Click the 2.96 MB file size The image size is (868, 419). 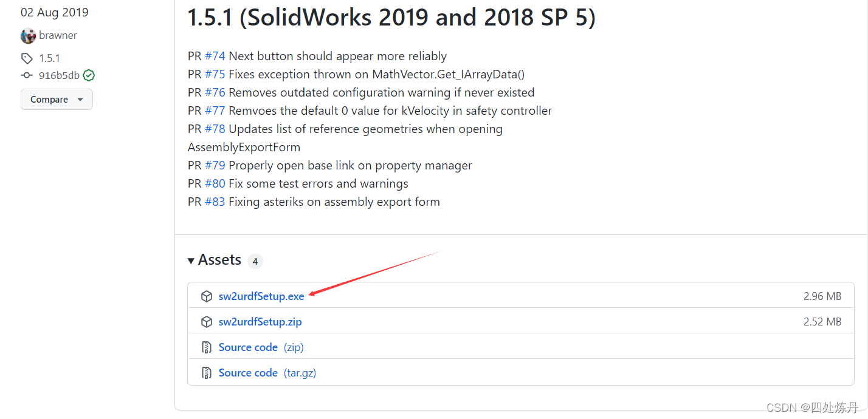coord(822,296)
